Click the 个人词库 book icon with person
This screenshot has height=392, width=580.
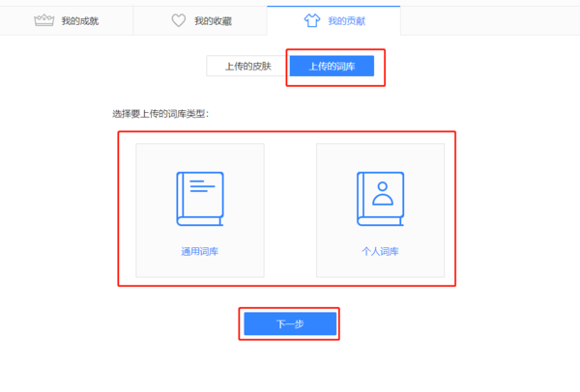(380, 200)
